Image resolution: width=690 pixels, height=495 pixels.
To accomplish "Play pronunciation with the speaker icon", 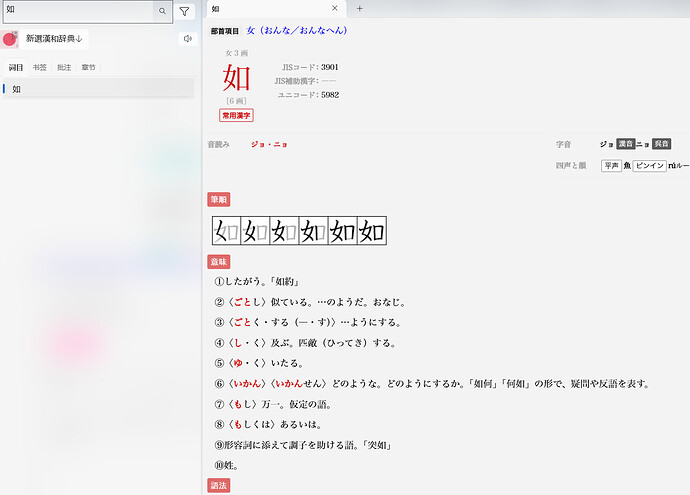I will click(x=186, y=39).
